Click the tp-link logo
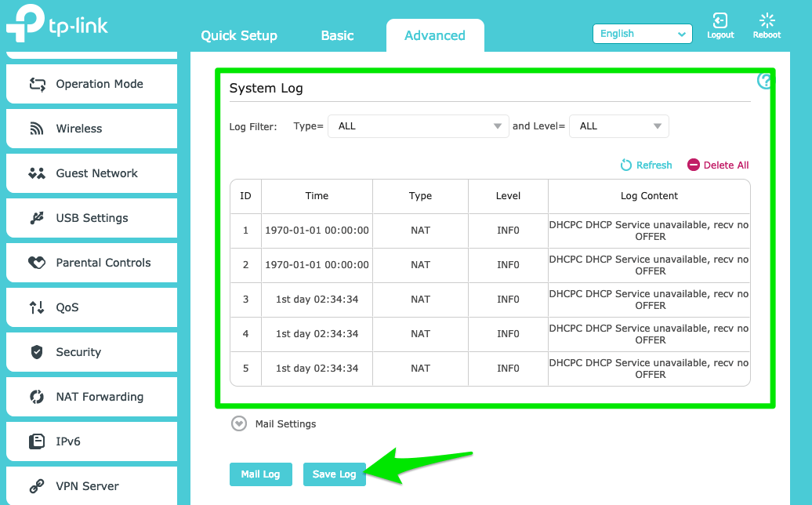The height and width of the screenshot is (505, 812). [x=57, y=23]
